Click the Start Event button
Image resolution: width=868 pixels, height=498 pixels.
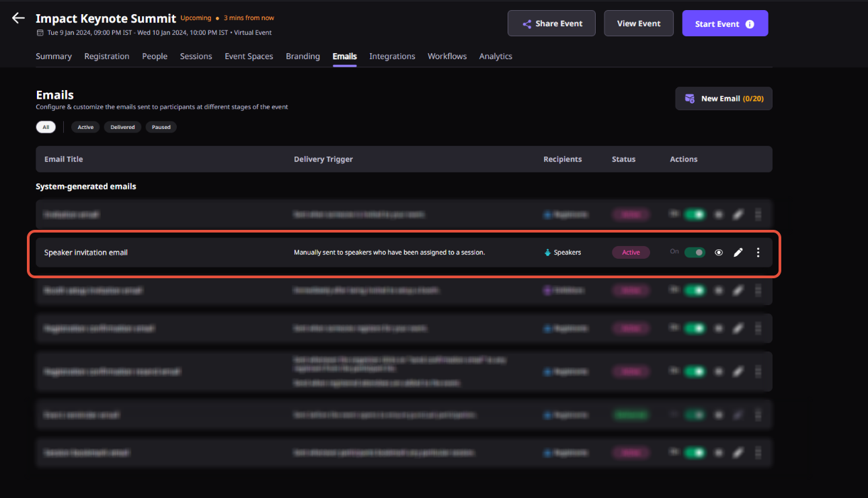[725, 24]
